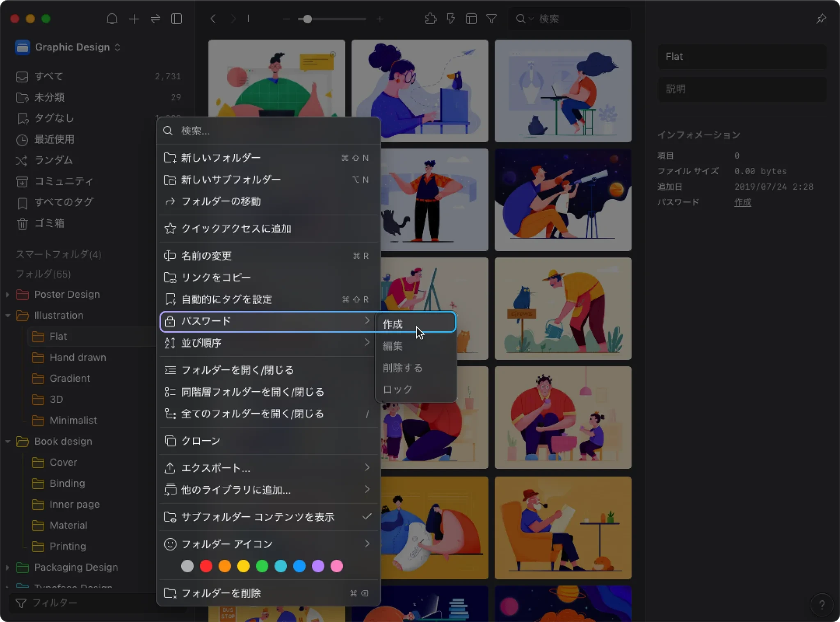Open the エクスポート submenu

[268, 468]
